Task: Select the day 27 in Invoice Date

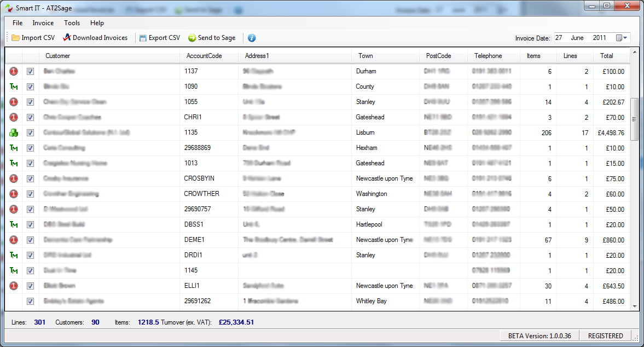Action: pyautogui.click(x=559, y=38)
